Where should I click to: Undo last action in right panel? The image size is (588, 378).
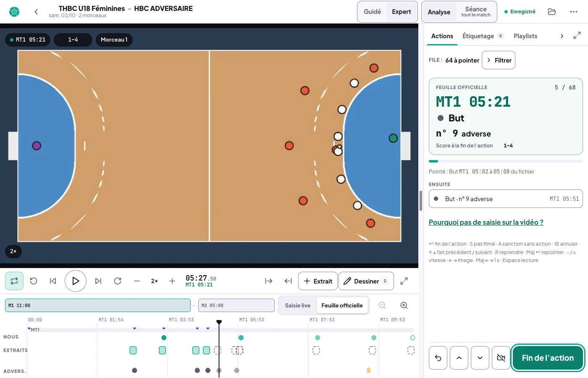pyautogui.click(x=438, y=358)
